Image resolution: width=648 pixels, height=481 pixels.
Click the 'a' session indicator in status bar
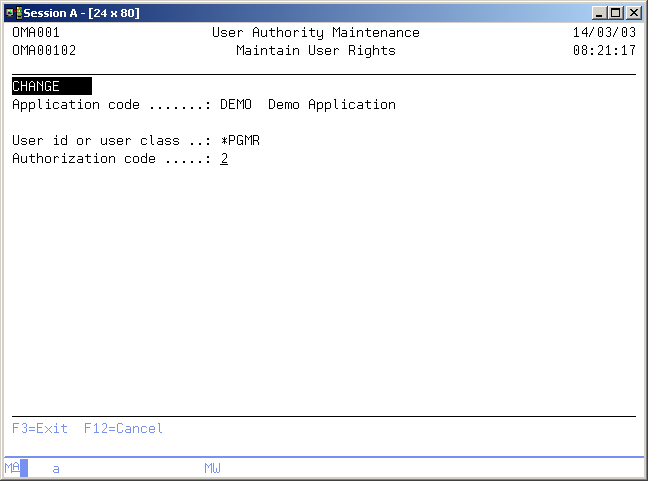tap(56, 468)
